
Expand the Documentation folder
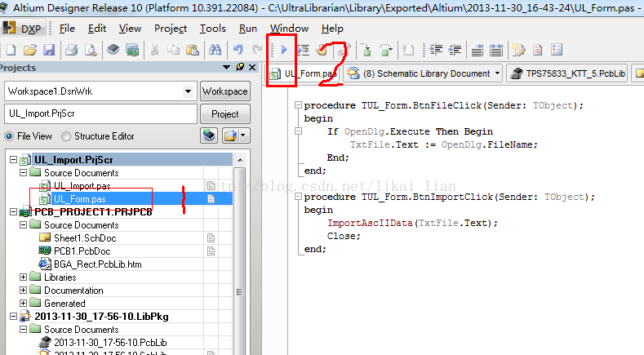click(24, 291)
